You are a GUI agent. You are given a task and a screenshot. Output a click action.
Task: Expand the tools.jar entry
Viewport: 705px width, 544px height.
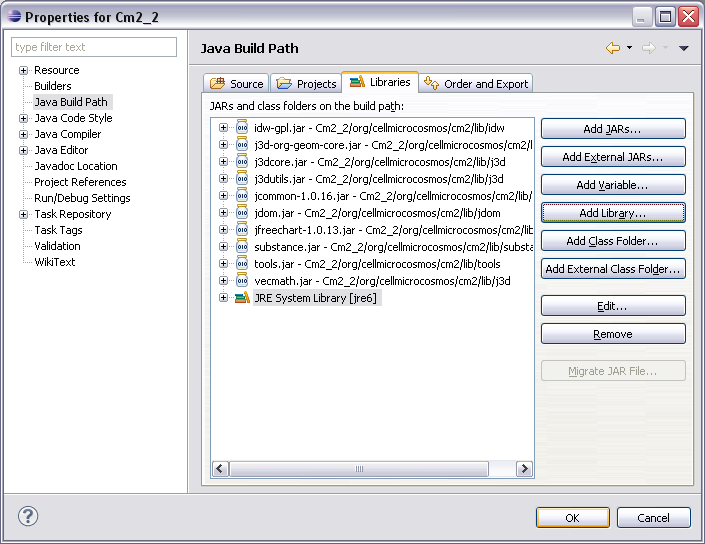(x=223, y=263)
